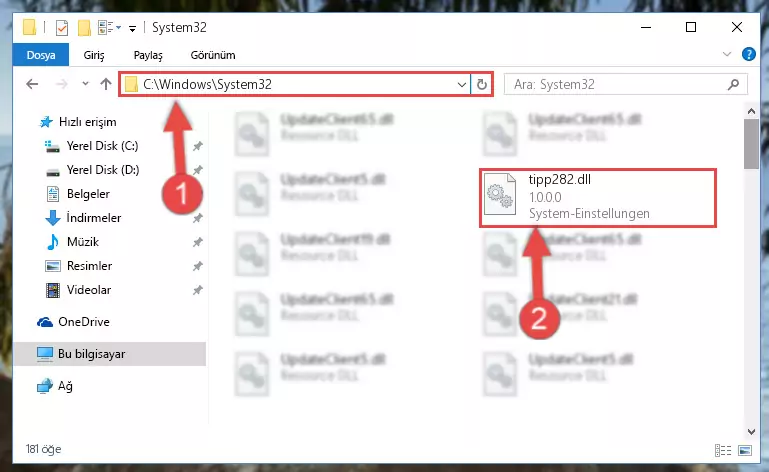
Task: Expand the ribbon with the chevron
Action: (x=727, y=54)
